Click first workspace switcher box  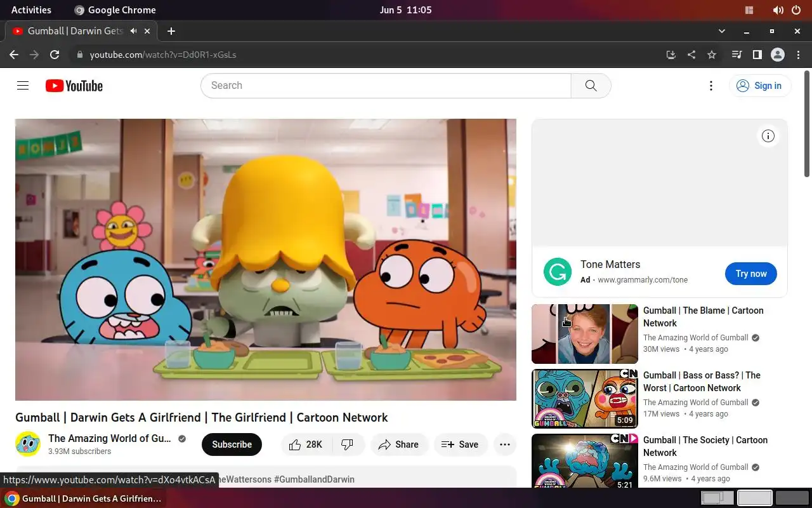[x=717, y=498]
